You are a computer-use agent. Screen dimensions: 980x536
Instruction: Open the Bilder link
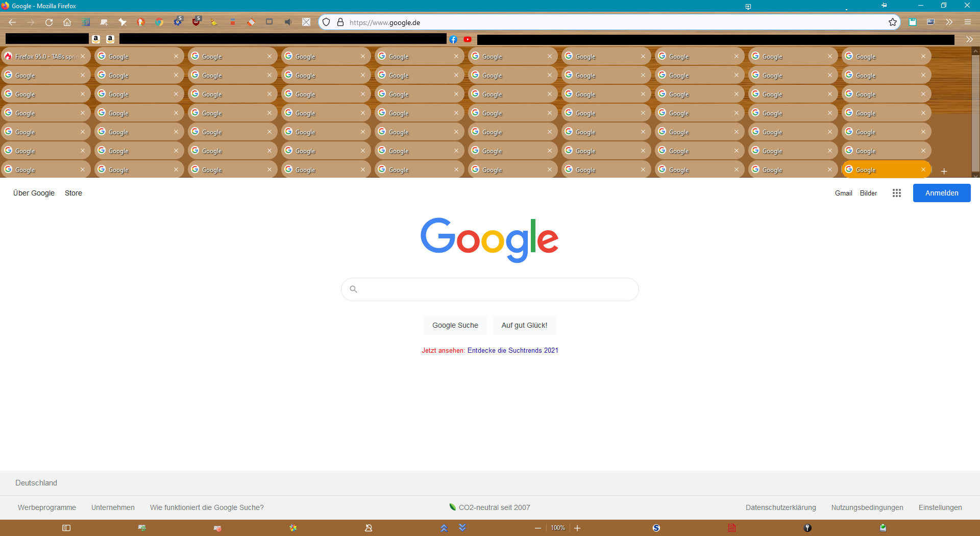868,193
